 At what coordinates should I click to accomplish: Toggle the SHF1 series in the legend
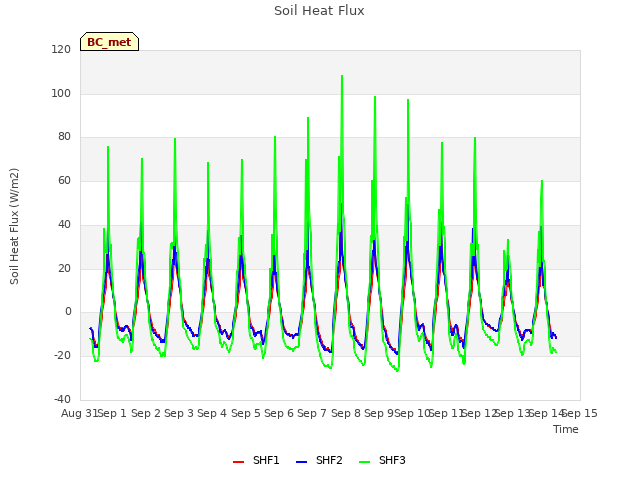(256, 460)
